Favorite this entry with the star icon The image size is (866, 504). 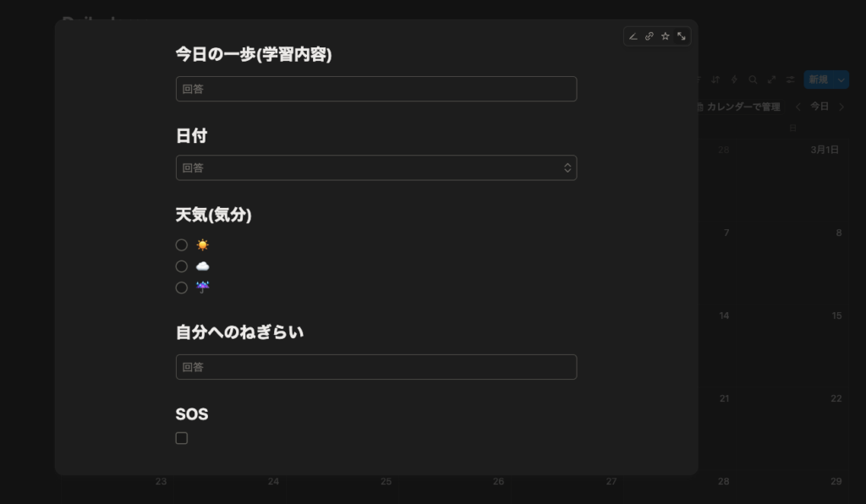pos(665,36)
